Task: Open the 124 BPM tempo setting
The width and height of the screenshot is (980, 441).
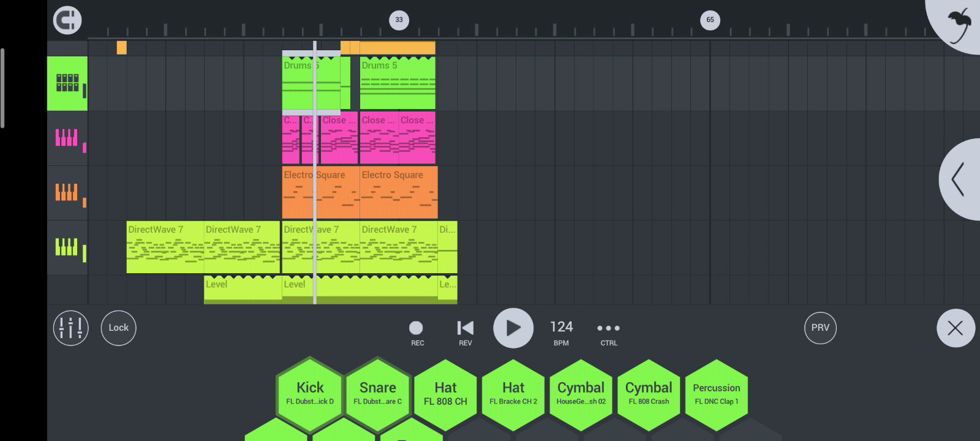Action: [x=561, y=332]
